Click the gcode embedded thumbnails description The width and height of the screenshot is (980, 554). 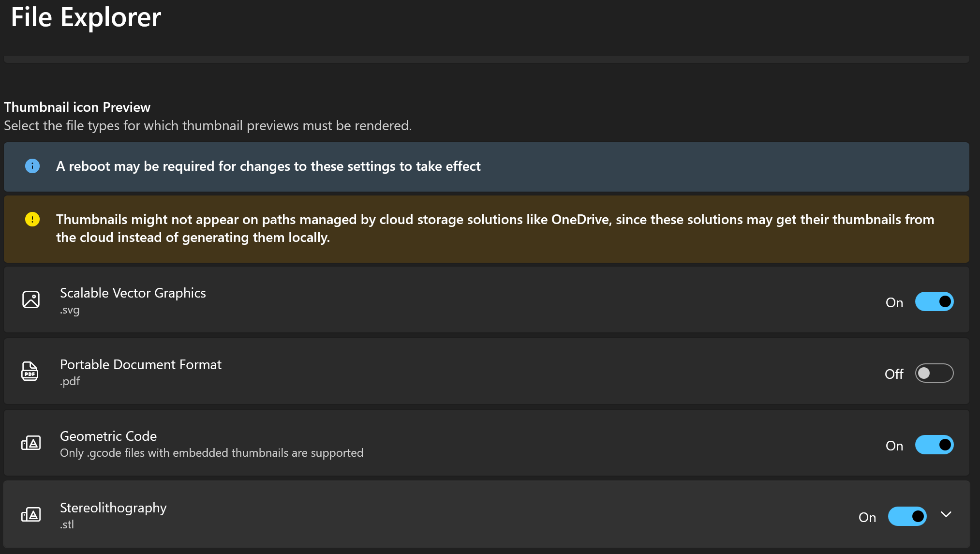click(211, 453)
